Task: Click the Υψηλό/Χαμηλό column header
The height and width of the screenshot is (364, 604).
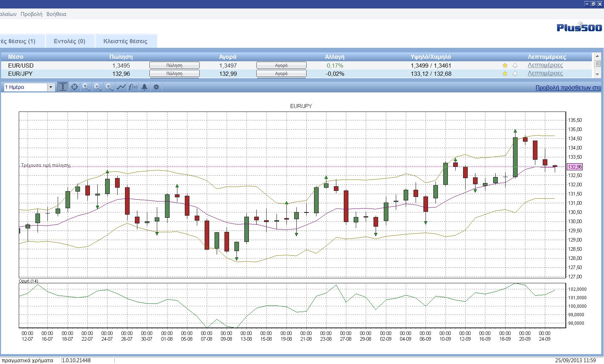Action: (x=431, y=57)
